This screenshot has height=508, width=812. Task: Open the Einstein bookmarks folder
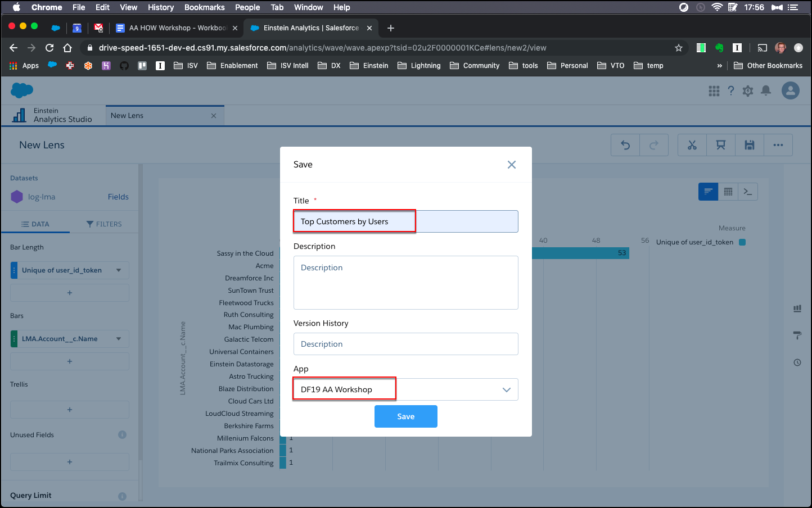tap(369, 66)
